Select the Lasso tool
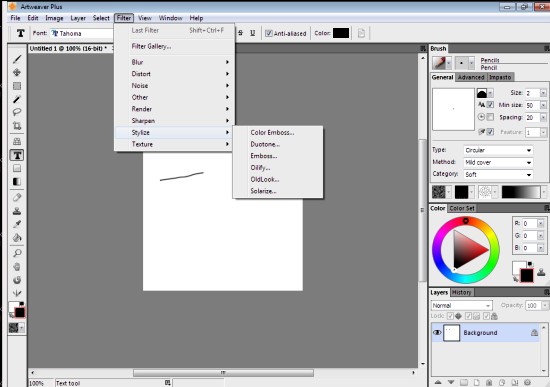The height and width of the screenshot is (387, 550). [x=17, y=113]
